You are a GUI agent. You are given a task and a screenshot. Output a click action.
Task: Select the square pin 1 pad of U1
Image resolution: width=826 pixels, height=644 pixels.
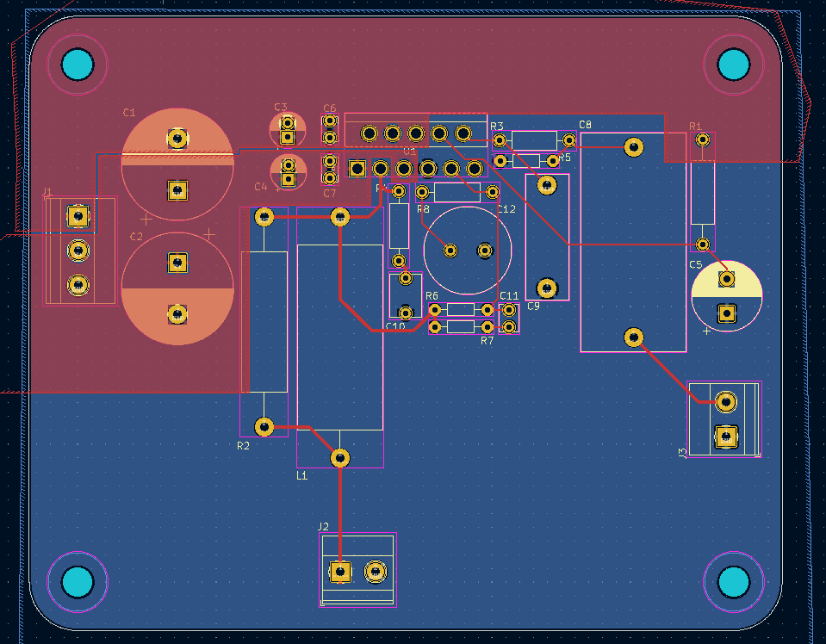pos(357,169)
